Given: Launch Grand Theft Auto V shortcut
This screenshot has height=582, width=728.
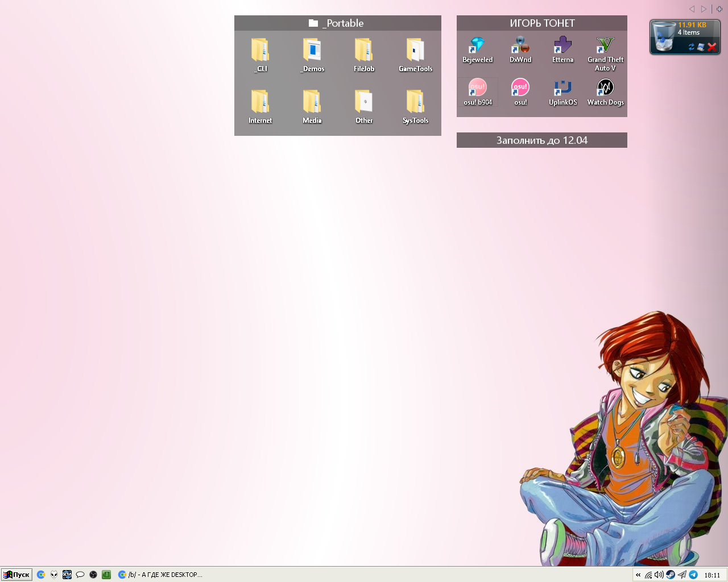Looking at the screenshot, I should click(x=606, y=54).
